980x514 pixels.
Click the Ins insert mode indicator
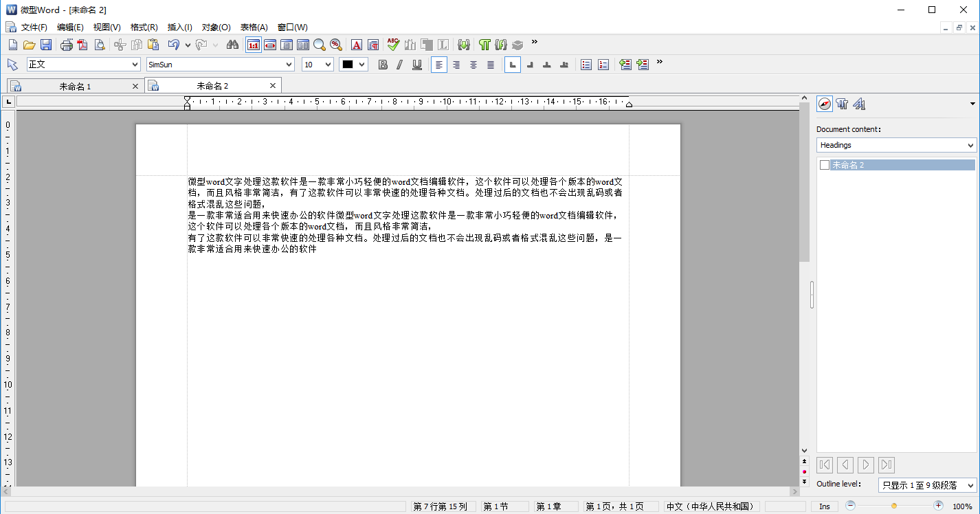824,506
